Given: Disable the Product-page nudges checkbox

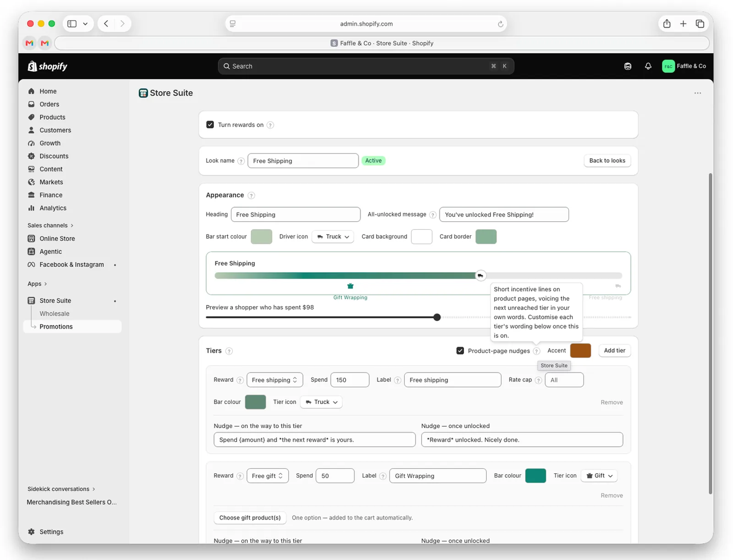Looking at the screenshot, I should (x=460, y=351).
